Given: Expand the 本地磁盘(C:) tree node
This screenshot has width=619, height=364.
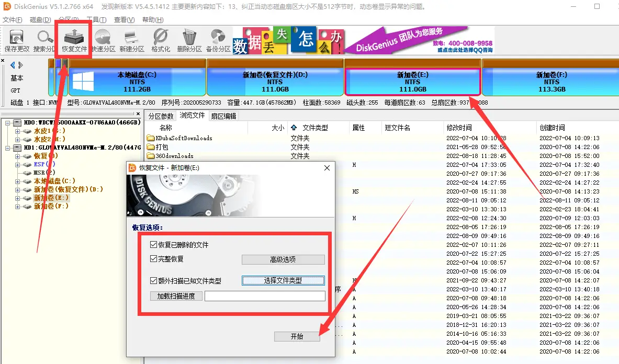Looking at the screenshot, I should [17, 182].
